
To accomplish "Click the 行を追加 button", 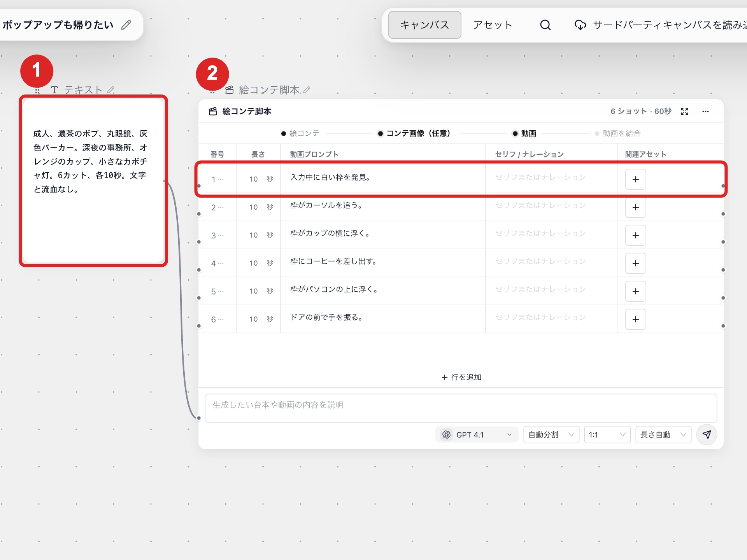I will [x=461, y=377].
